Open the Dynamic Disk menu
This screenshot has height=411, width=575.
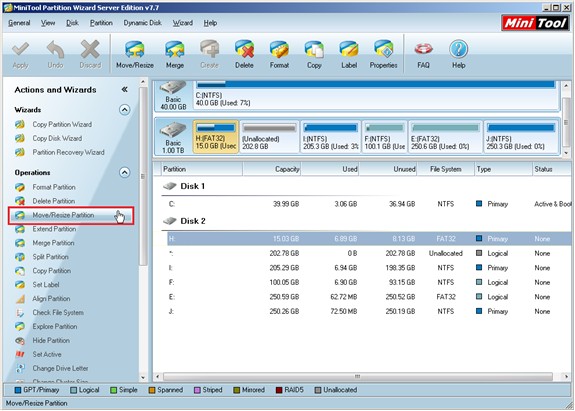(142, 23)
